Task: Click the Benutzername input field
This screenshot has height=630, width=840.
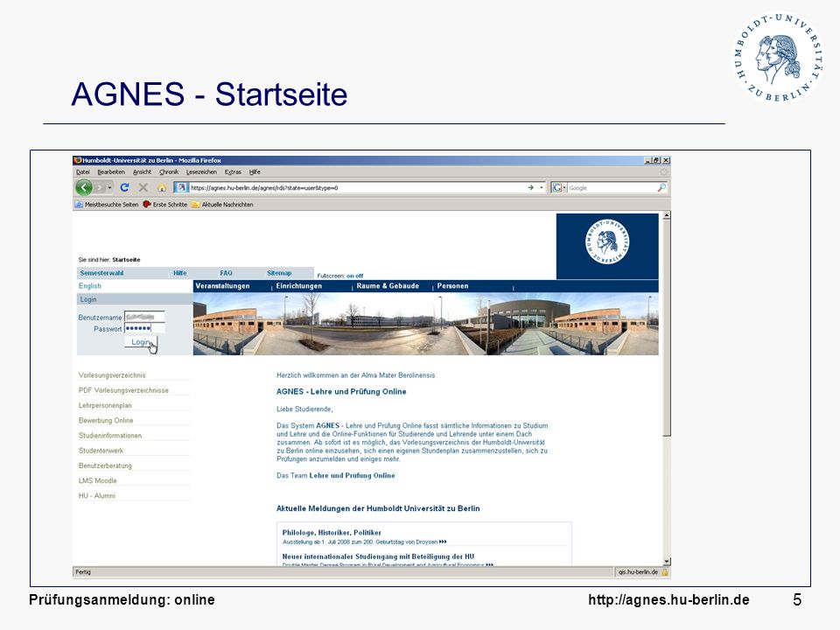Action: coord(144,317)
